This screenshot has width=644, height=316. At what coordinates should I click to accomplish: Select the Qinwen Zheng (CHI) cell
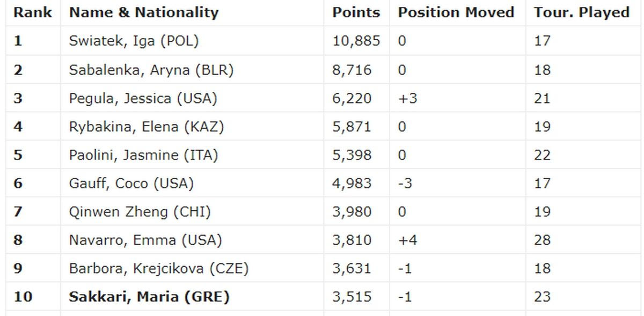coord(140,212)
